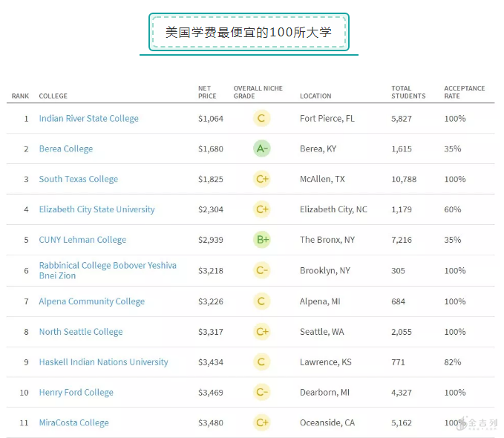Click the Overall Niche Grade column header

[x=258, y=92]
